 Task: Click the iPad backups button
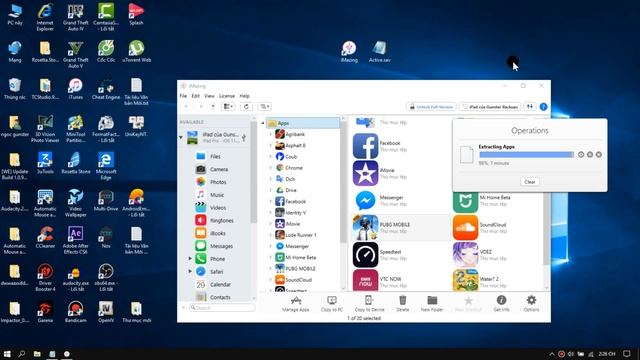(x=490, y=107)
